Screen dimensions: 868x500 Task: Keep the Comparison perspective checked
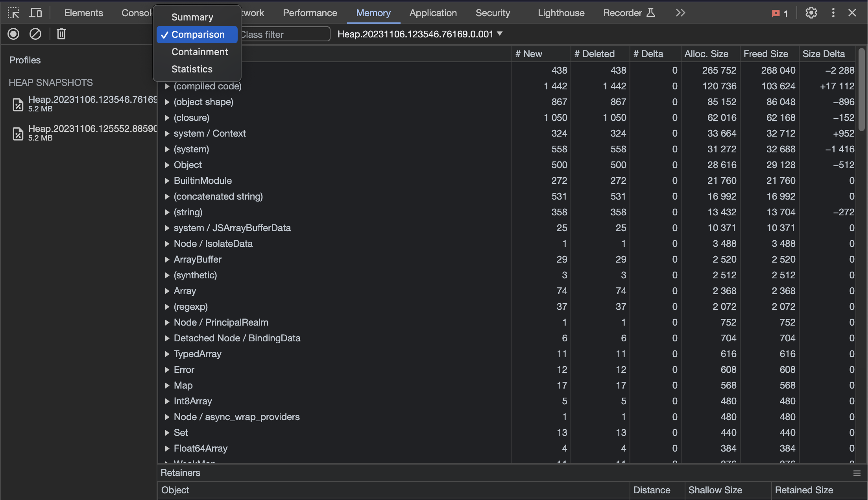coord(198,34)
